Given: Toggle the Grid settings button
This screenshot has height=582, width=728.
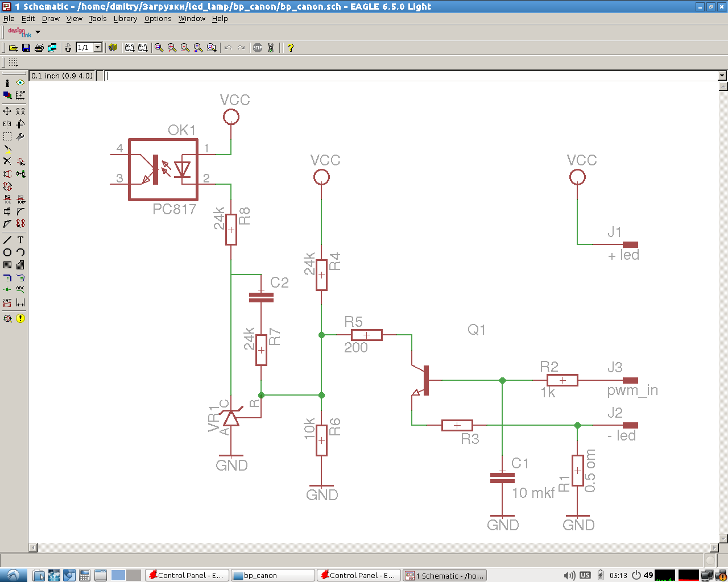Looking at the screenshot, I should click(x=13, y=63).
